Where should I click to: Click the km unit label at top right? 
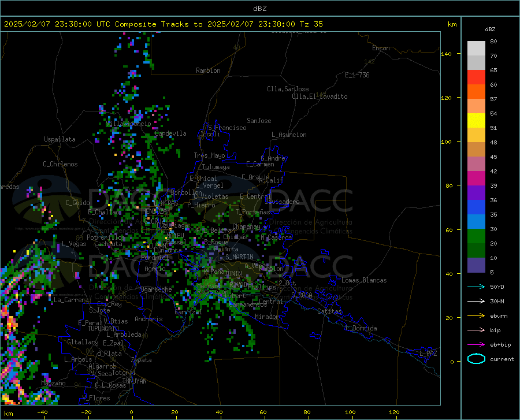[452, 24]
